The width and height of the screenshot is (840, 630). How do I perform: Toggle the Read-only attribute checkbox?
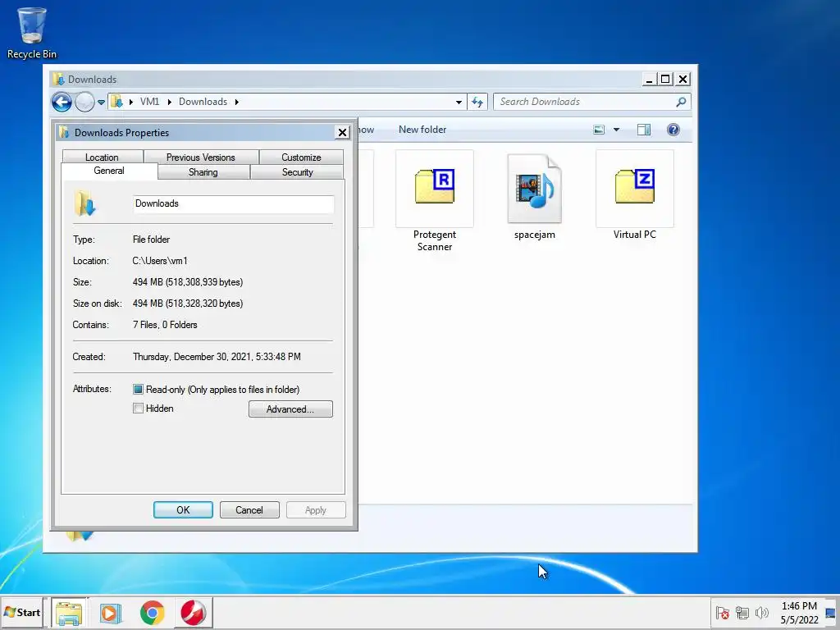tap(138, 390)
